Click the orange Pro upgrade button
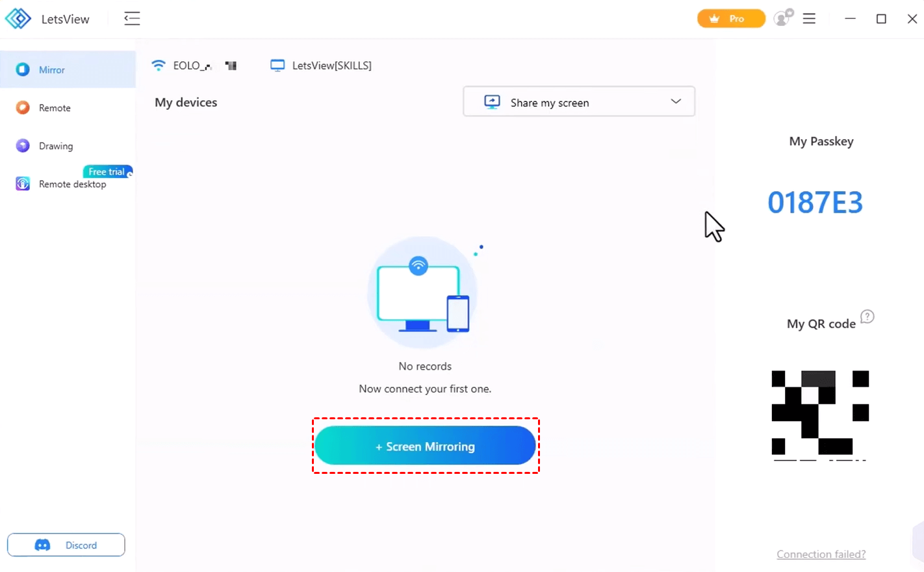Viewport: 924px width, 572px height. coord(730,19)
